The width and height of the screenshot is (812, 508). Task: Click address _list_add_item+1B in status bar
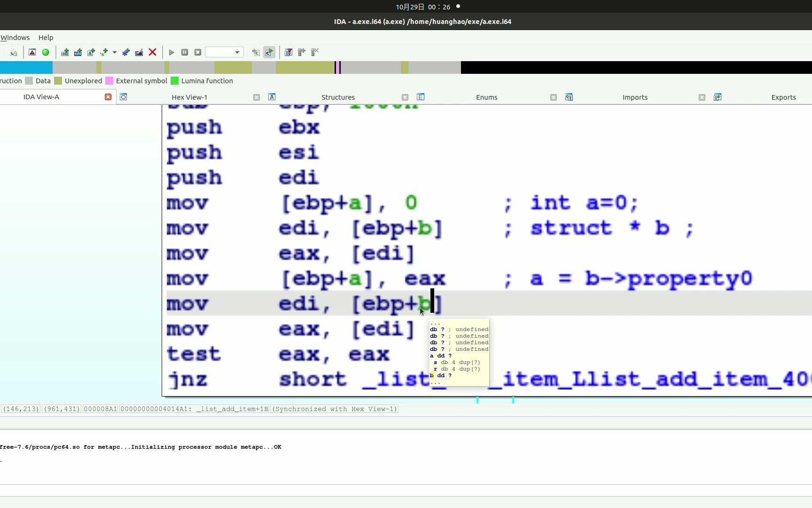pos(233,409)
